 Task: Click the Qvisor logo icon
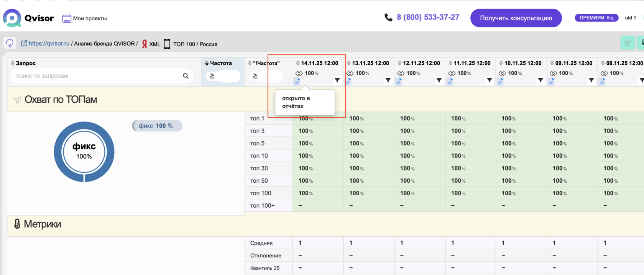(x=12, y=18)
